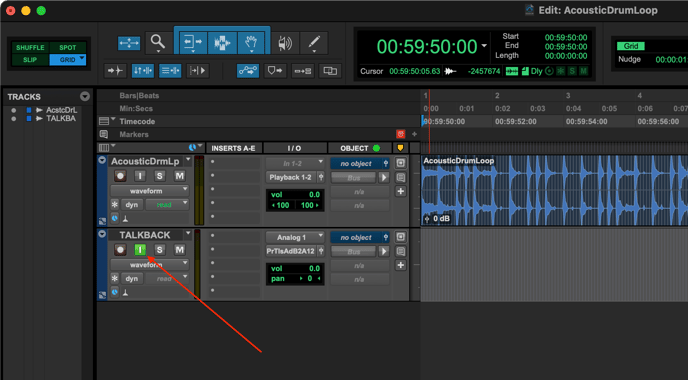Image resolution: width=688 pixels, height=380 pixels.
Task: Toggle Link Track and Edit Selection
Action: pos(170,71)
